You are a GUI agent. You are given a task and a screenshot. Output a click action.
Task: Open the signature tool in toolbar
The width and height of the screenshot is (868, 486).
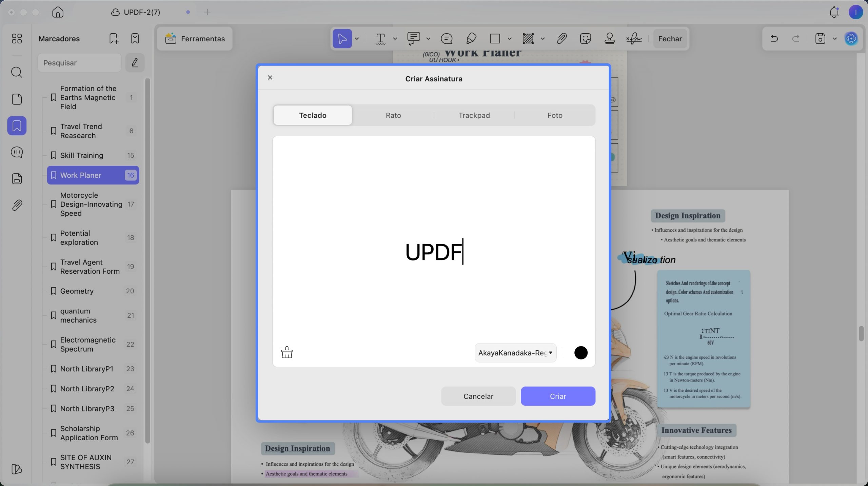coord(634,39)
